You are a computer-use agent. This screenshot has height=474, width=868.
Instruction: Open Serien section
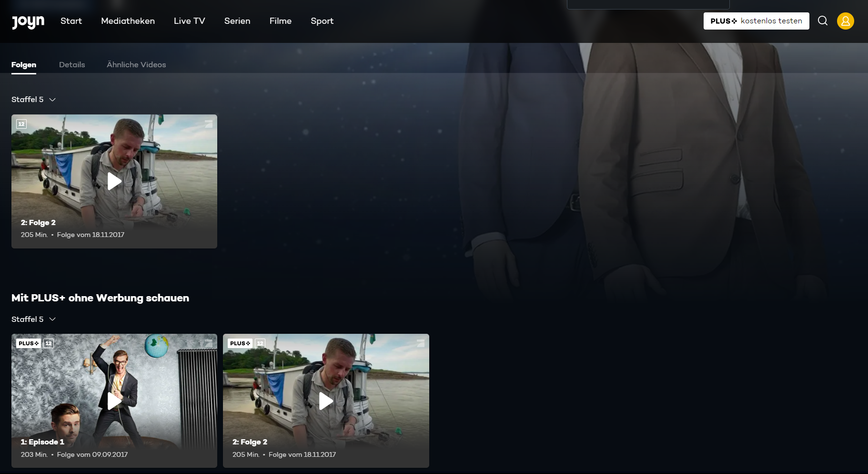(237, 21)
